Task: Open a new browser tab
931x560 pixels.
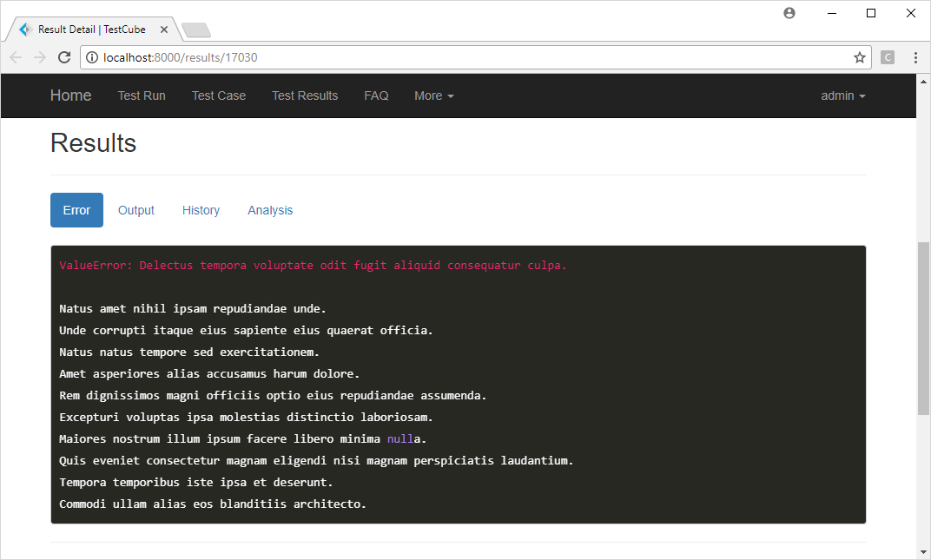Action: point(196,30)
